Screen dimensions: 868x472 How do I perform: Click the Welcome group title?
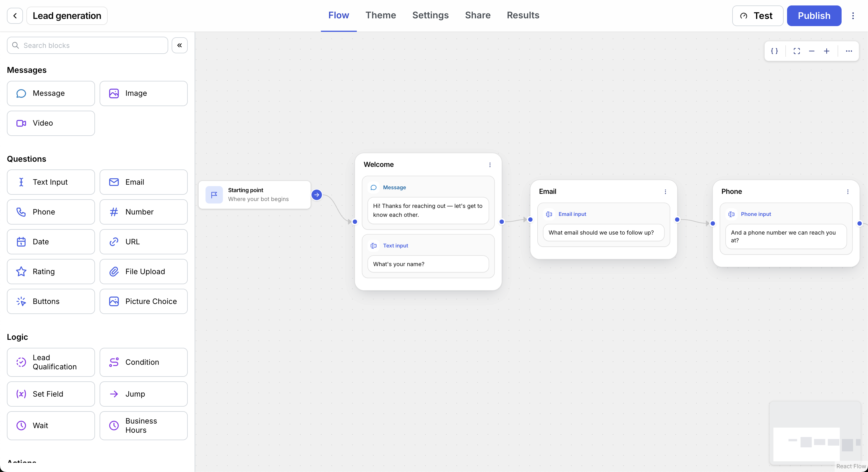(378, 165)
